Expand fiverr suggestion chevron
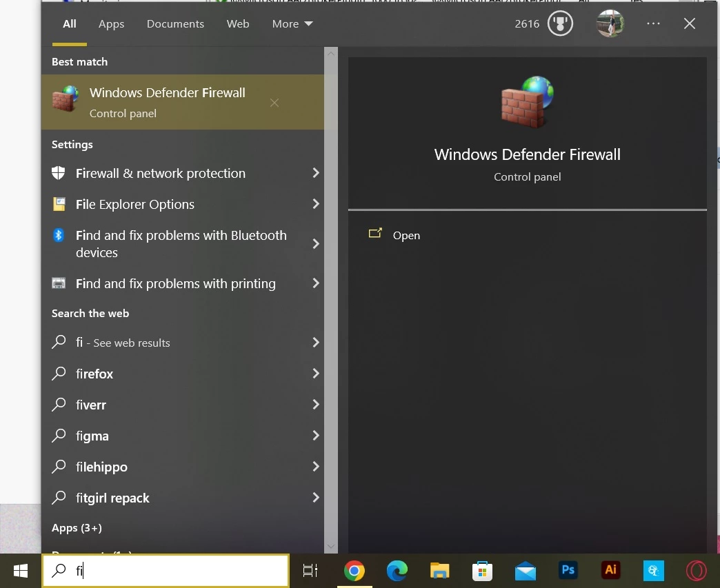The image size is (720, 588). click(x=316, y=405)
